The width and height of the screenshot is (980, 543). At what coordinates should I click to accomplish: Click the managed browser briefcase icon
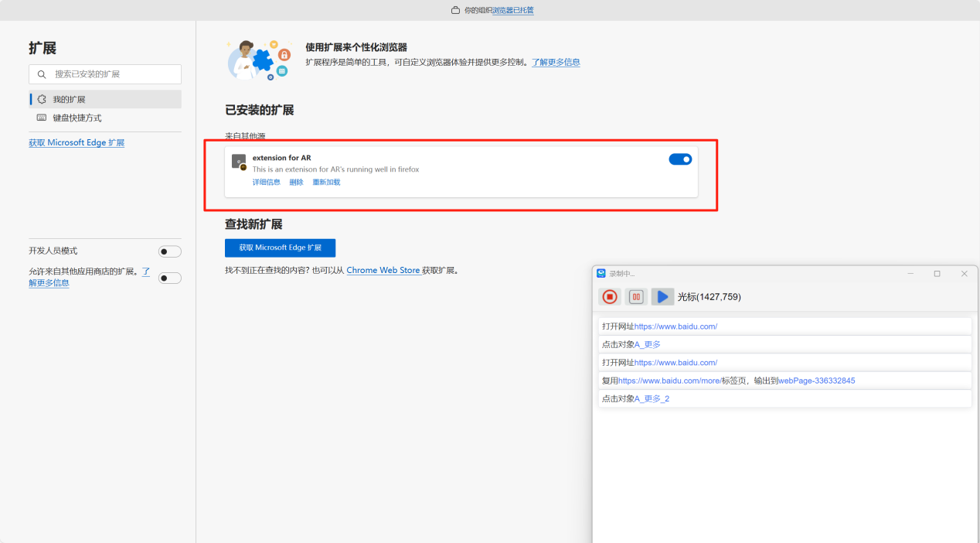455,10
